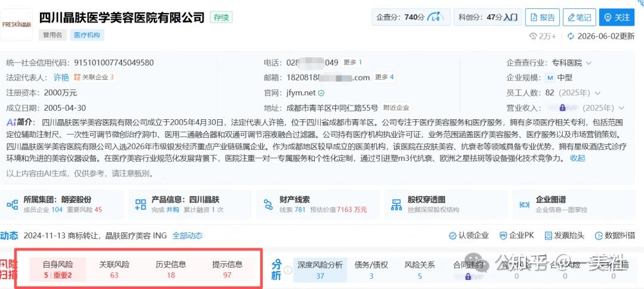The width and height of the screenshot is (644, 289).
Task: Open 关联企业 3 badge
Action: 94,77
